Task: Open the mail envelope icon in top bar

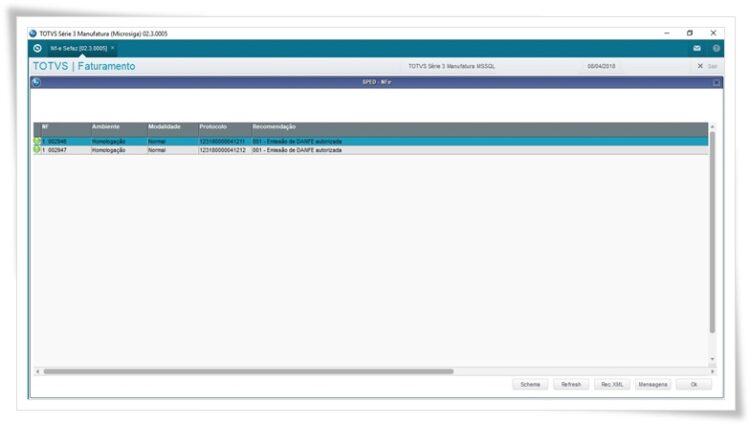Action: [x=697, y=48]
